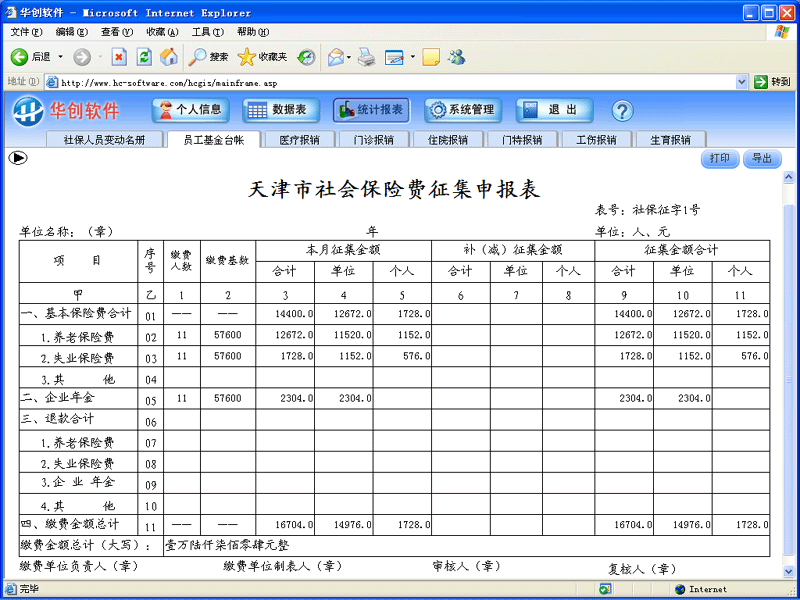Open the Back history dropdown arrow
Image resolution: width=800 pixels, height=600 pixels.
60,57
